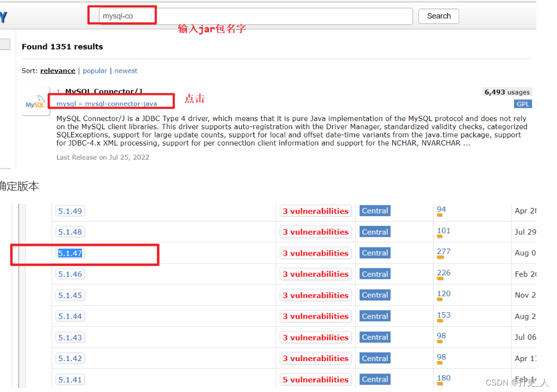
Task: View 3 vulnerabilities for version 5.1.42
Action: pos(315,358)
